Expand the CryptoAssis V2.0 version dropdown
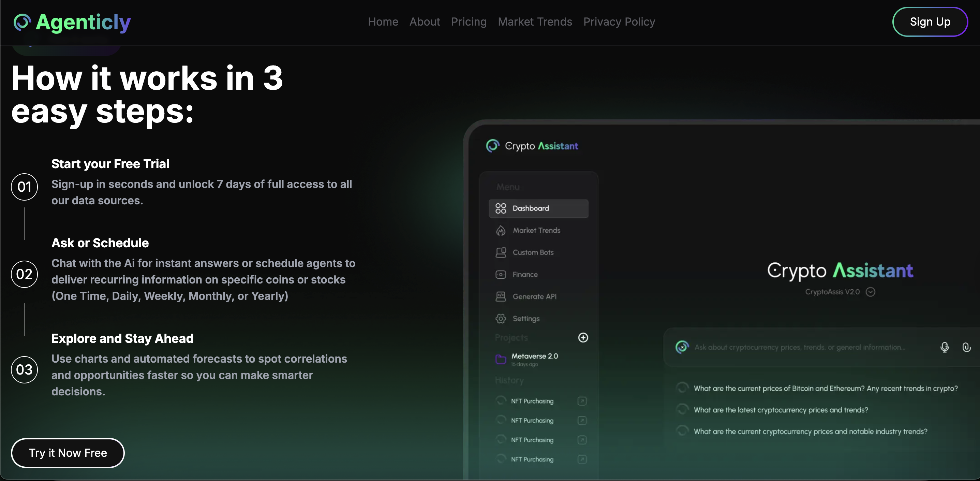Viewport: 980px width, 481px height. (x=871, y=292)
